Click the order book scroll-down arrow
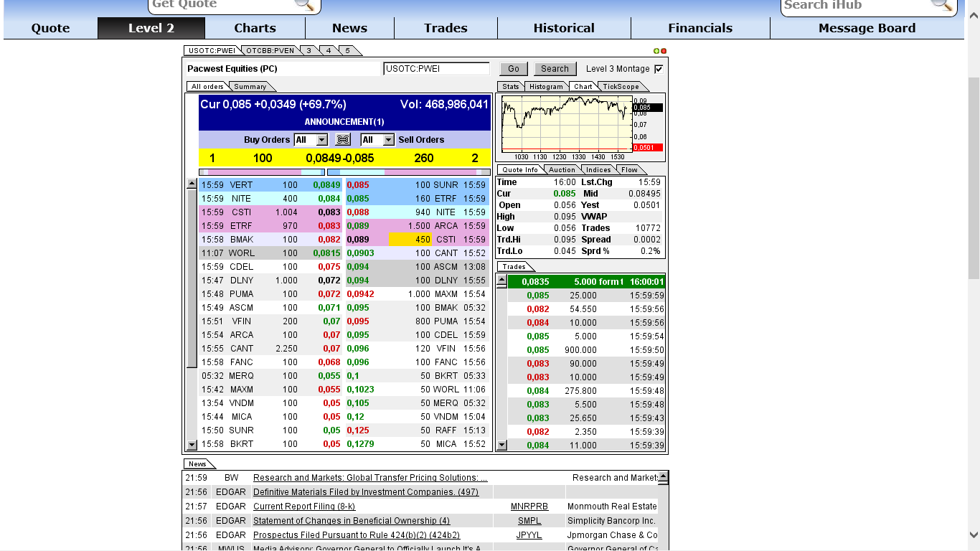The height and width of the screenshot is (551, 980). (192, 445)
